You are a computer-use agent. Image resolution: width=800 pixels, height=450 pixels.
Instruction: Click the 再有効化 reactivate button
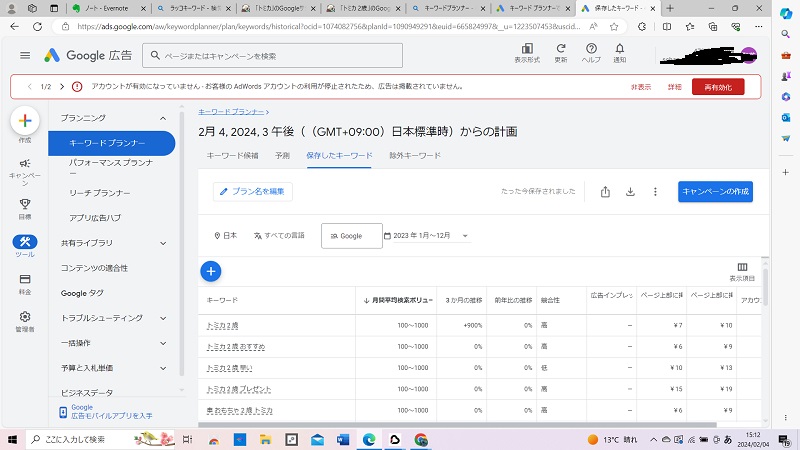point(718,87)
